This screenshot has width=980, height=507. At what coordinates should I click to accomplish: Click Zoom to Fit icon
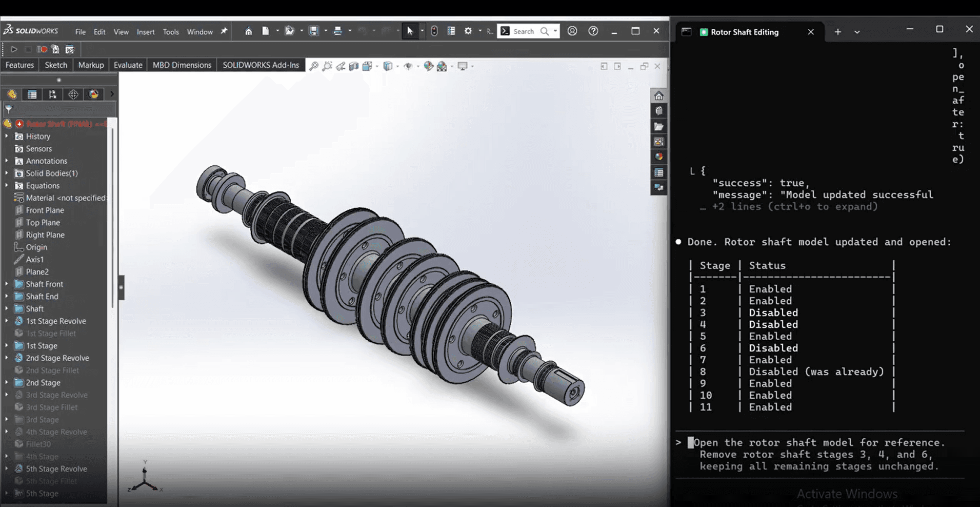tap(314, 66)
